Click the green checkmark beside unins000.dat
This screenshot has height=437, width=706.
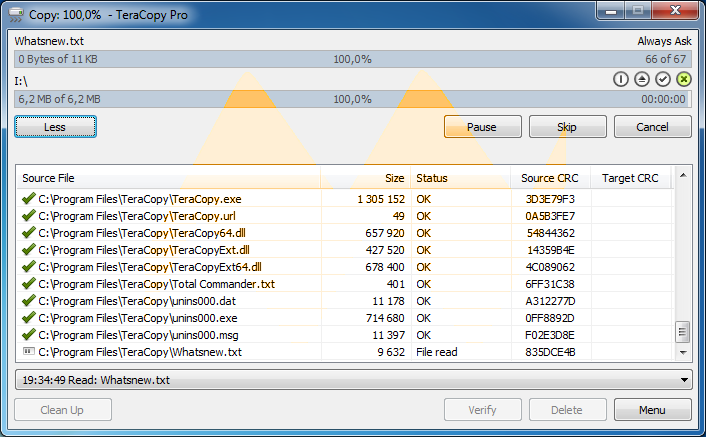[28, 301]
